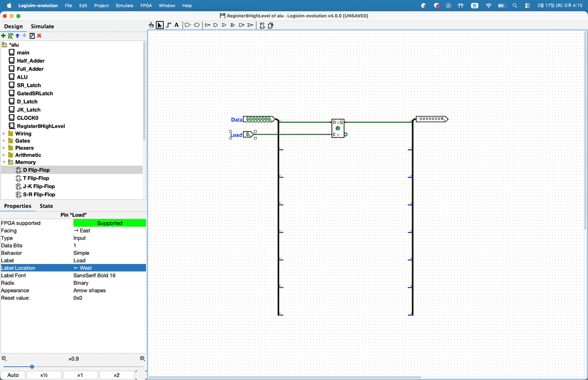Click the green Add Circuit plus icon
This screenshot has height=380, width=588.
(x=3, y=36)
